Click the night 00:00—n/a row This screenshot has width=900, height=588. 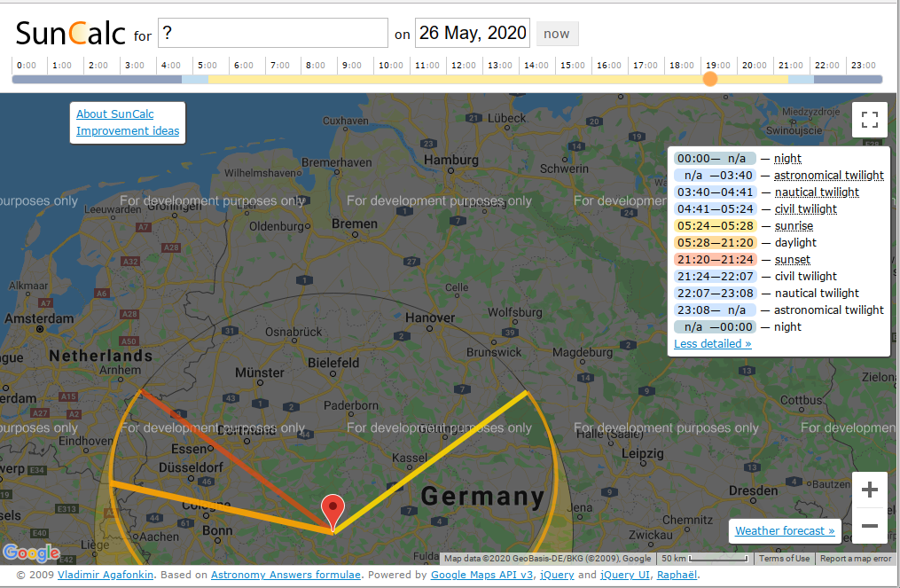pos(738,159)
